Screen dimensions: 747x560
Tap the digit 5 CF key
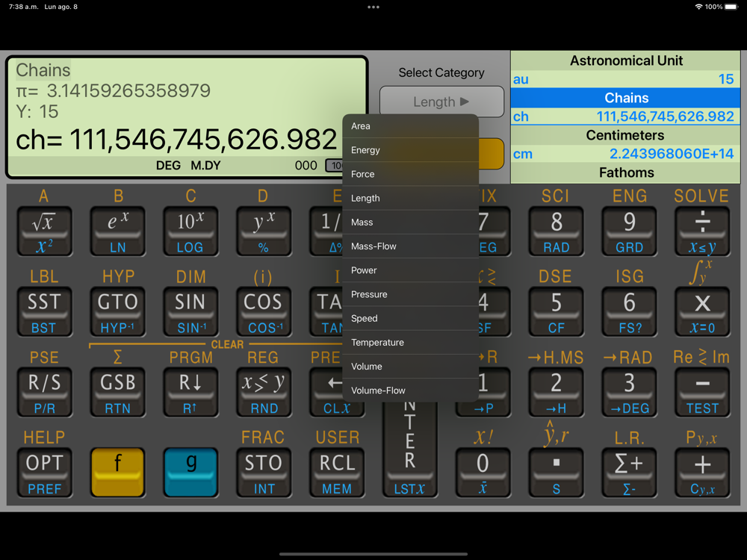556,312
